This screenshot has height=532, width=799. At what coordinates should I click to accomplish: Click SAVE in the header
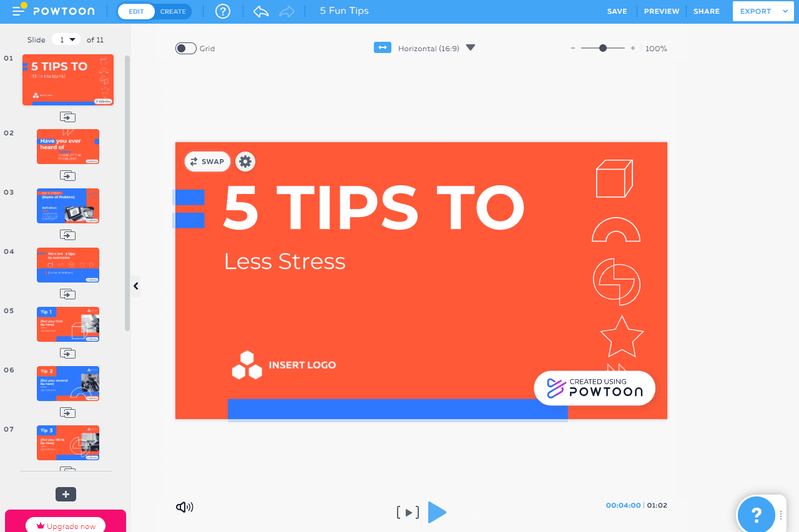coord(617,11)
